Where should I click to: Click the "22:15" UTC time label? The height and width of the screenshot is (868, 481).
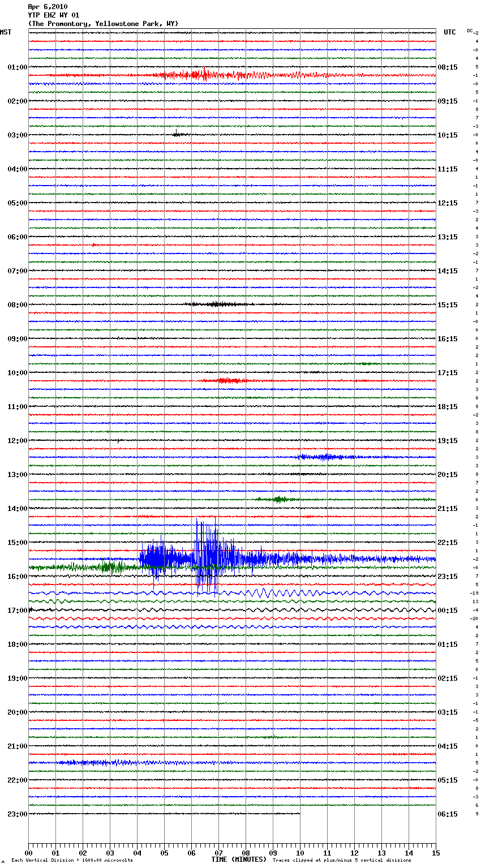448,543
